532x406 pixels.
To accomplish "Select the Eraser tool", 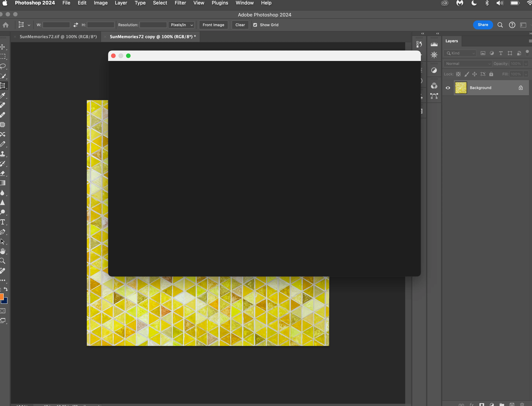I will (x=3, y=173).
